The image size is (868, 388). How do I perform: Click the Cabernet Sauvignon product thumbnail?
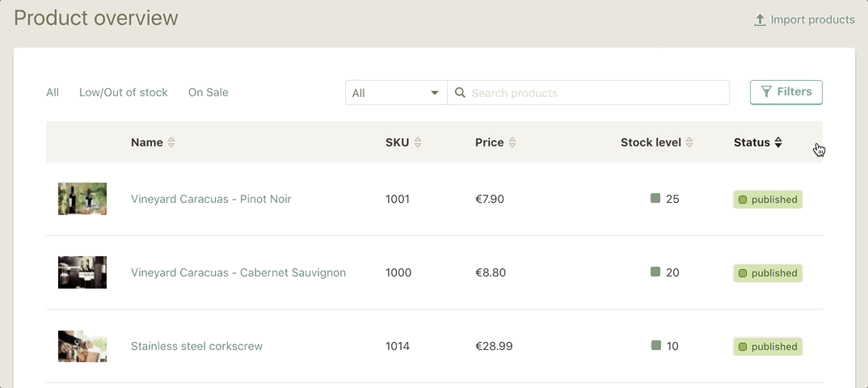[82, 272]
